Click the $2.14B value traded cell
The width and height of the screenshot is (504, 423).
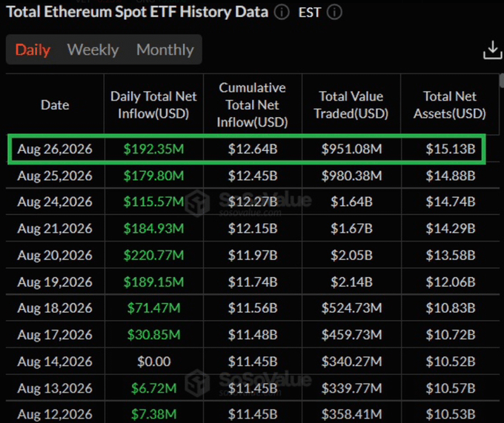point(351,282)
